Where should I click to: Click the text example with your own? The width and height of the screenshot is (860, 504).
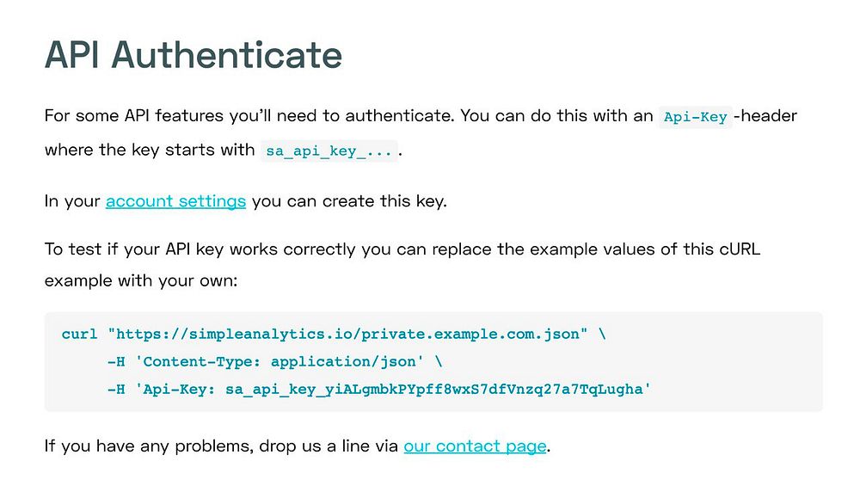tap(141, 280)
